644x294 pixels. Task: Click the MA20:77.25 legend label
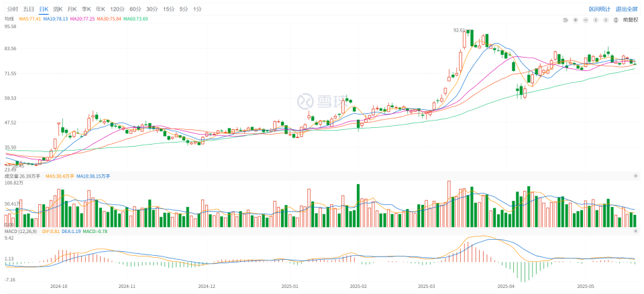pyautogui.click(x=83, y=19)
